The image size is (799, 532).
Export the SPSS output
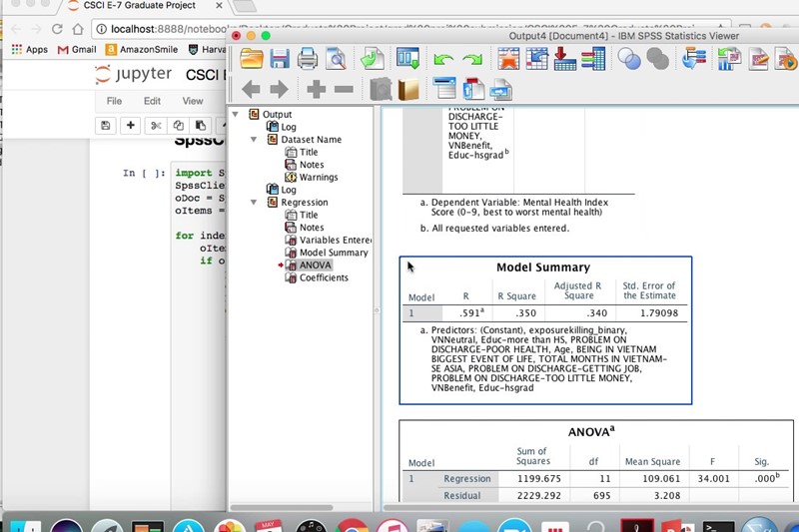pyautogui.click(x=372, y=59)
